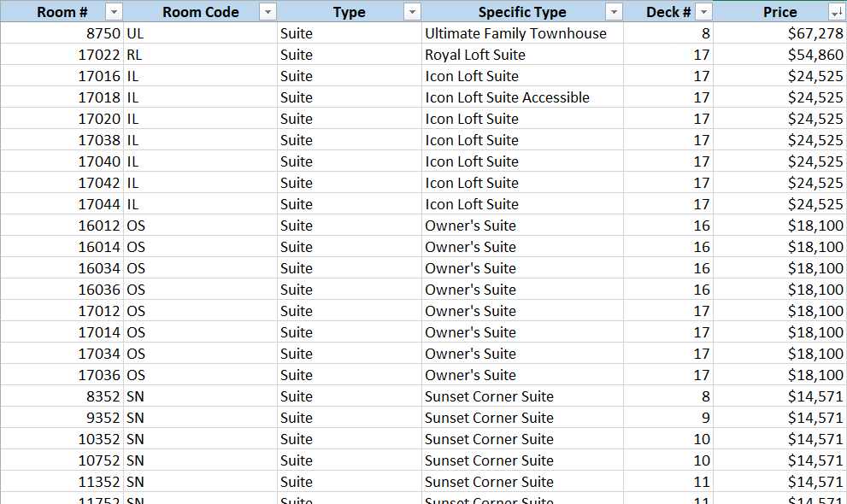The width and height of the screenshot is (847, 504).
Task: Open the Room Code filter dropdown
Action: pos(268,11)
